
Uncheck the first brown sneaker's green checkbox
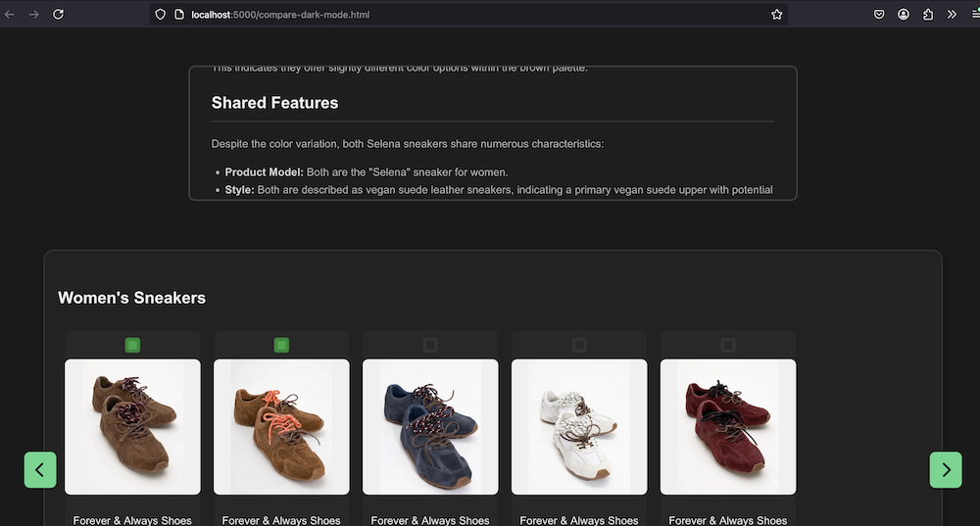click(132, 345)
